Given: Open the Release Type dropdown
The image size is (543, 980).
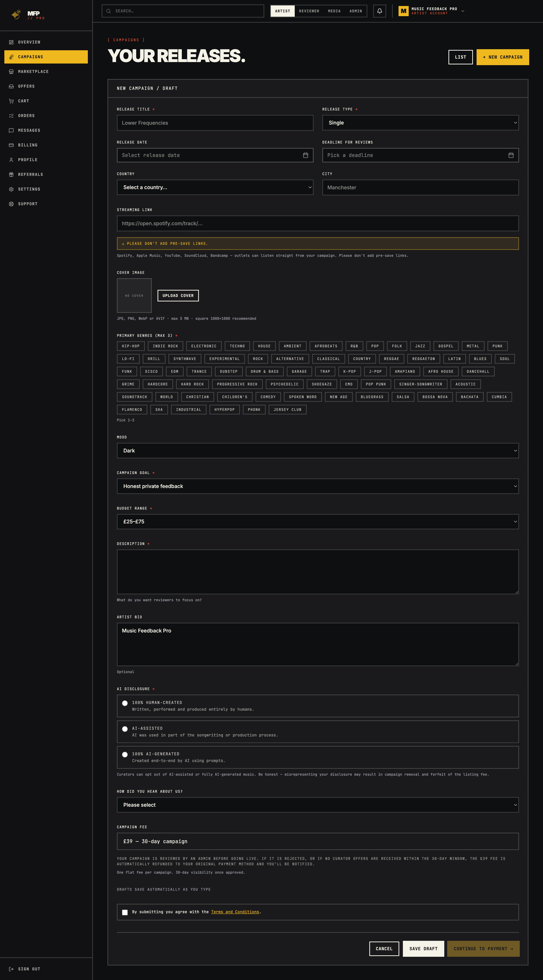Looking at the screenshot, I should (x=420, y=123).
